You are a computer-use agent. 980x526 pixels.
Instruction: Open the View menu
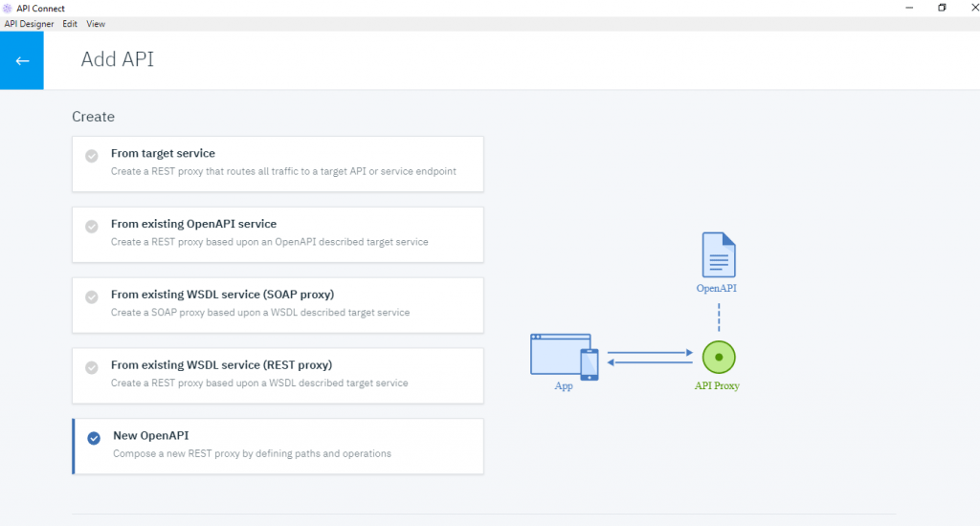pyautogui.click(x=96, y=24)
